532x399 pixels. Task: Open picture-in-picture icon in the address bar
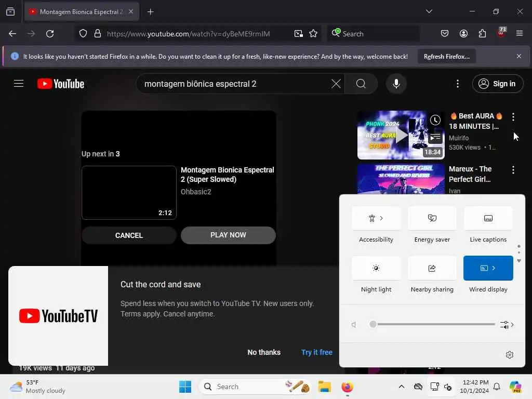298,34
